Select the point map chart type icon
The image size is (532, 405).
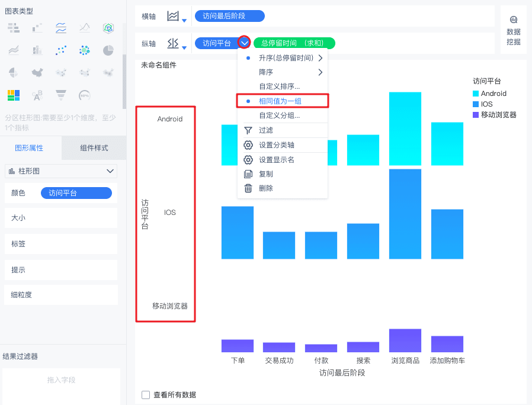61,73
